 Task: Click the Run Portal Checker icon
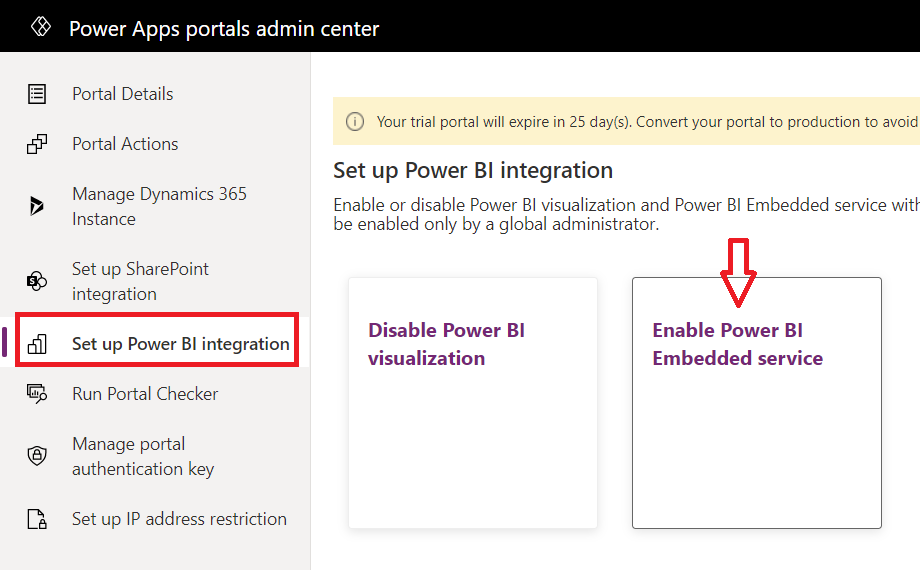pyautogui.click(x=37, y=394)
